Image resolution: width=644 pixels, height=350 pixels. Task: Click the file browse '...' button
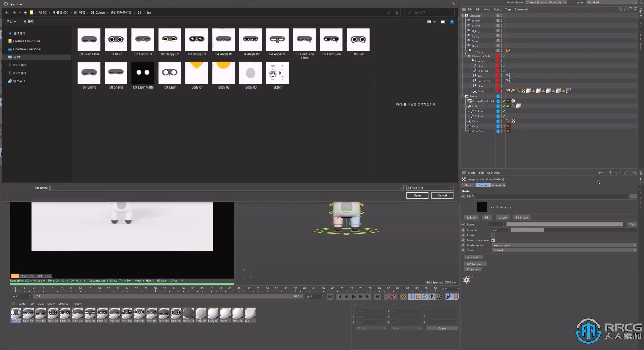(633, 196)
